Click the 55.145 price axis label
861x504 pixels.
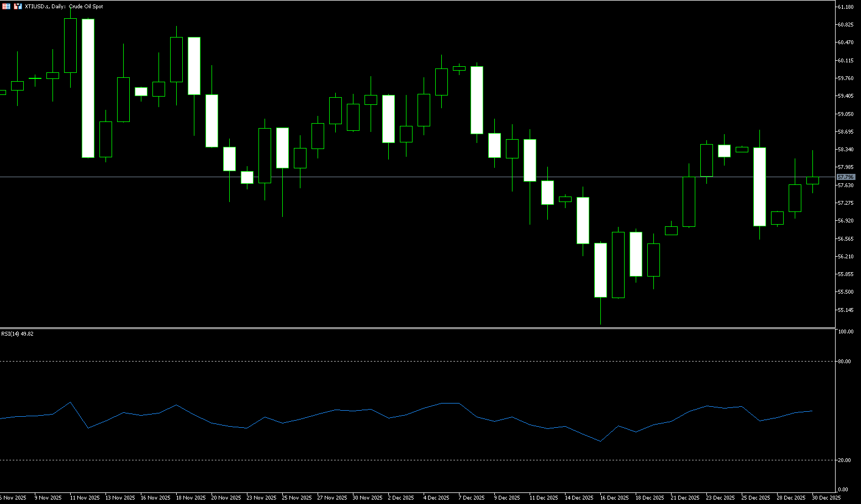pyautogui.click(x=846, y=310)
